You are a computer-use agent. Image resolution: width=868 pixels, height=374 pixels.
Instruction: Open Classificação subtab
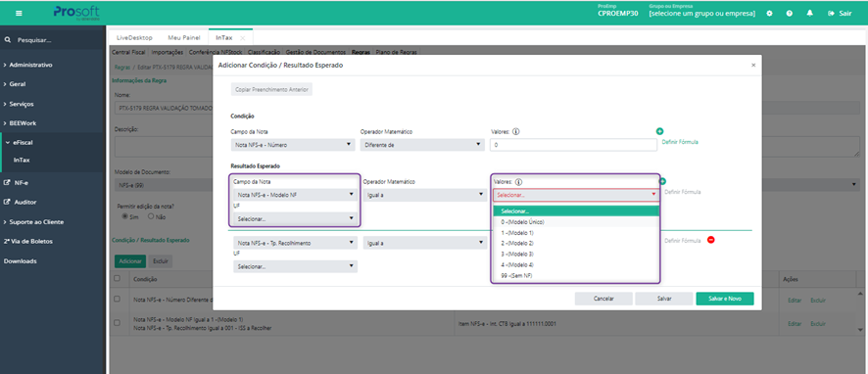point(265,52)
